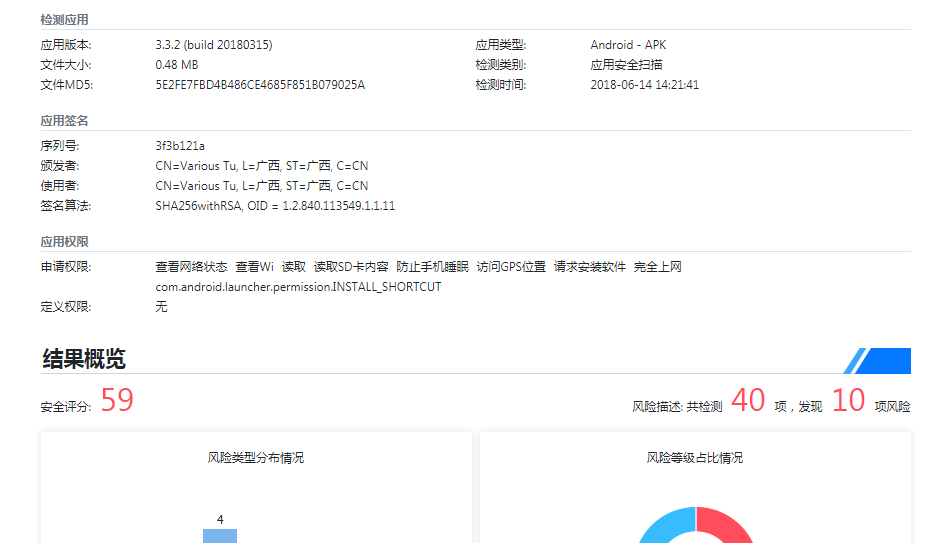Click the 申请权限 label

[66, 266]
